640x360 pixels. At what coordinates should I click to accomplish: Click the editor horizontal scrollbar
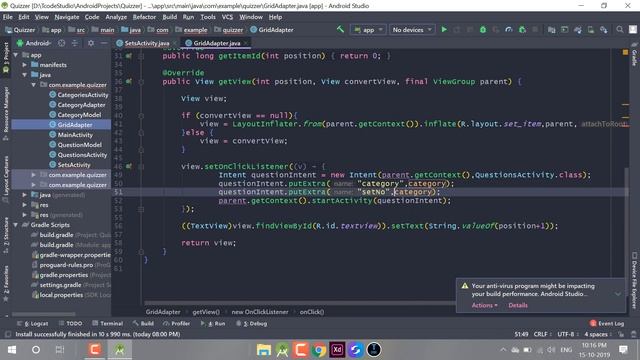tap(300, 303)
